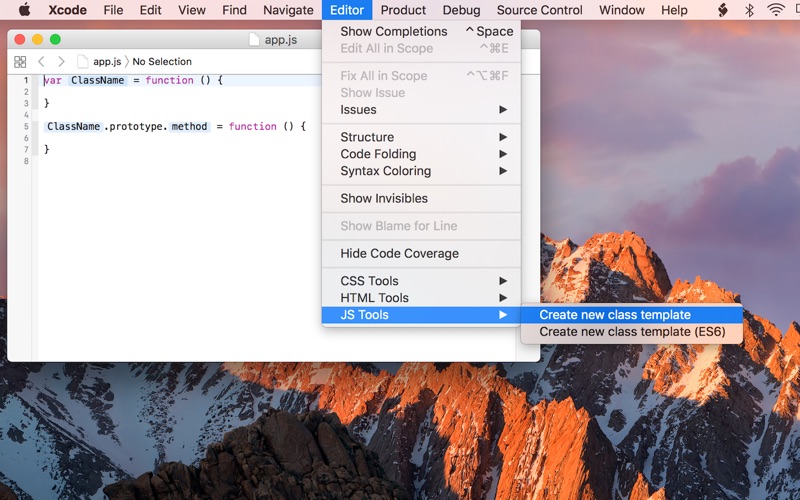800x500 pixels.
Task: Expand the CSS Tools submenu
Action: [421, 281]
